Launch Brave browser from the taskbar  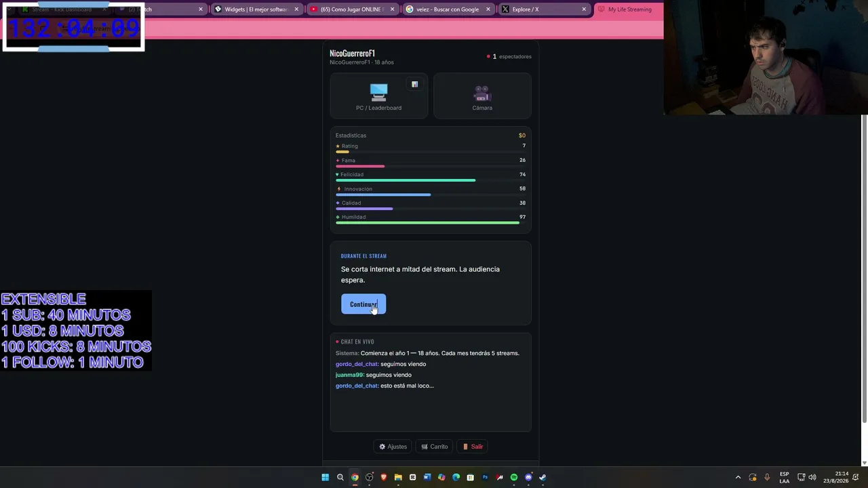[384, 477]
